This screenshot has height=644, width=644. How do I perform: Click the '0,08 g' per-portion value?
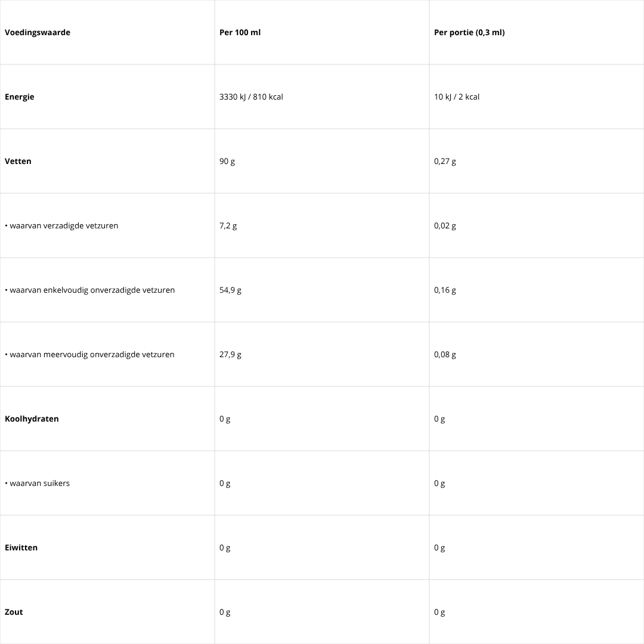click(x=445, y=354)
